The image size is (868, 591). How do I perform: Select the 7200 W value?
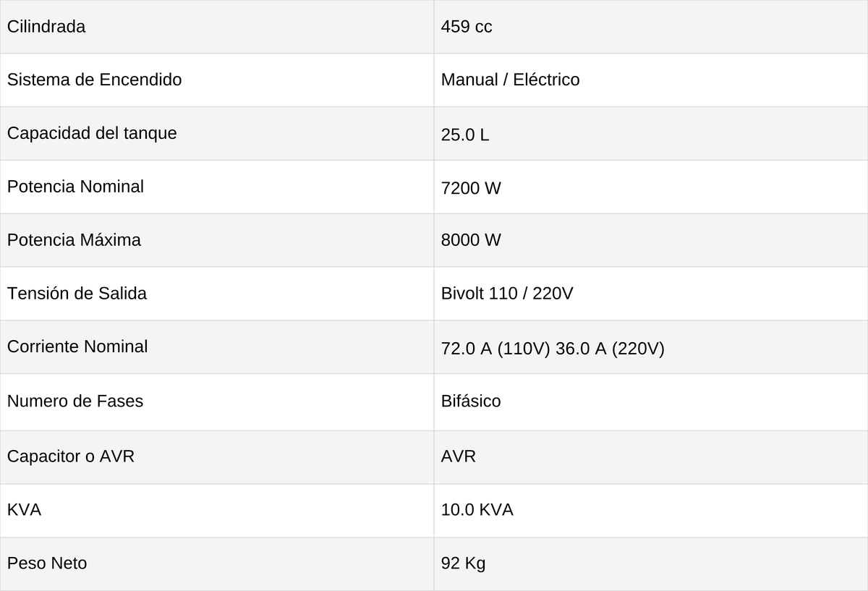tap(471, 188)
